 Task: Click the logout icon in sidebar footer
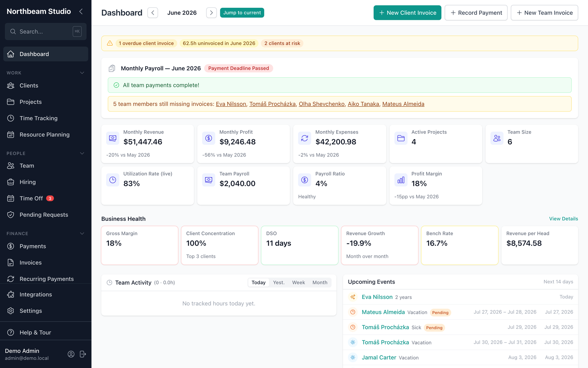tap(83, 354)
